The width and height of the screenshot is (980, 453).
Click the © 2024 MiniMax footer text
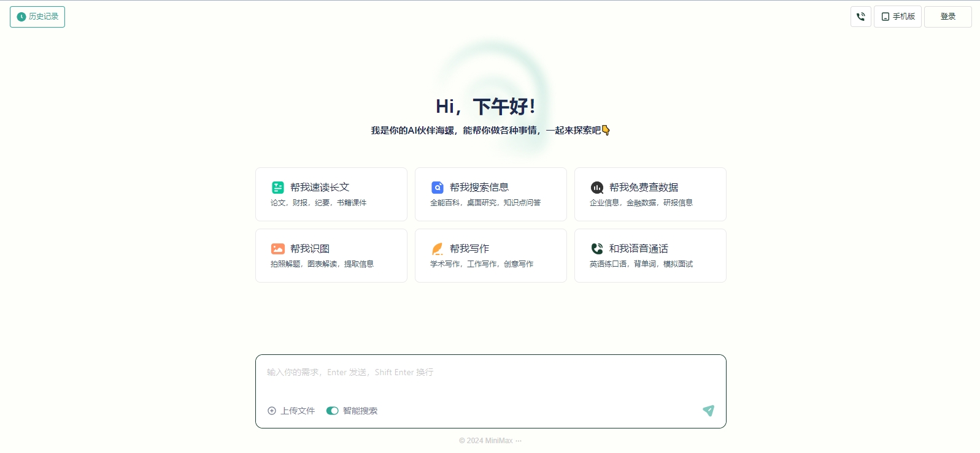(486, 441)
